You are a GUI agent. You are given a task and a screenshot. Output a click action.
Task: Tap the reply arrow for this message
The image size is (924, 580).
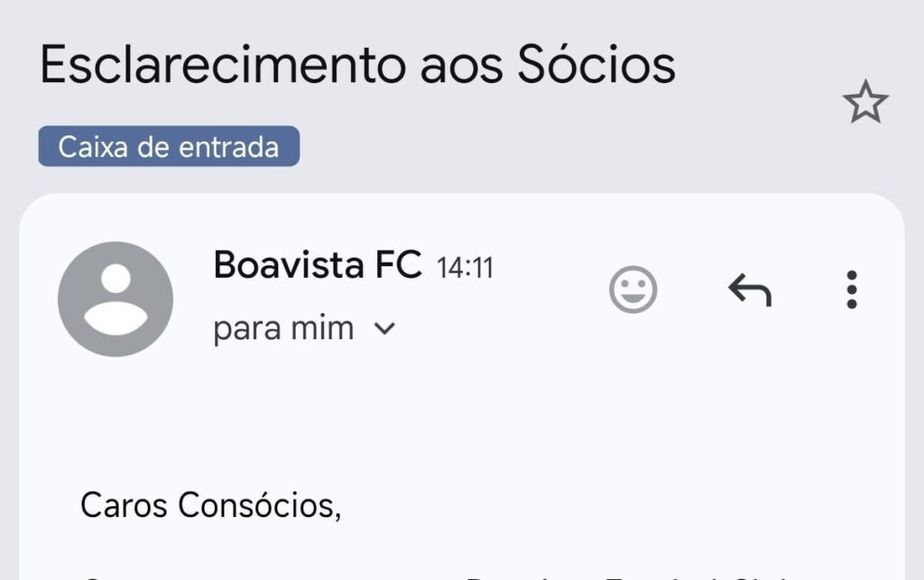tap(751, 289)
